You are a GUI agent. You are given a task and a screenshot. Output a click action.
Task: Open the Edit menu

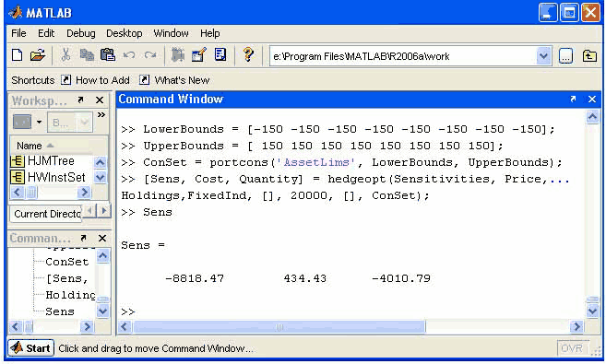click(x=46, y=33)
